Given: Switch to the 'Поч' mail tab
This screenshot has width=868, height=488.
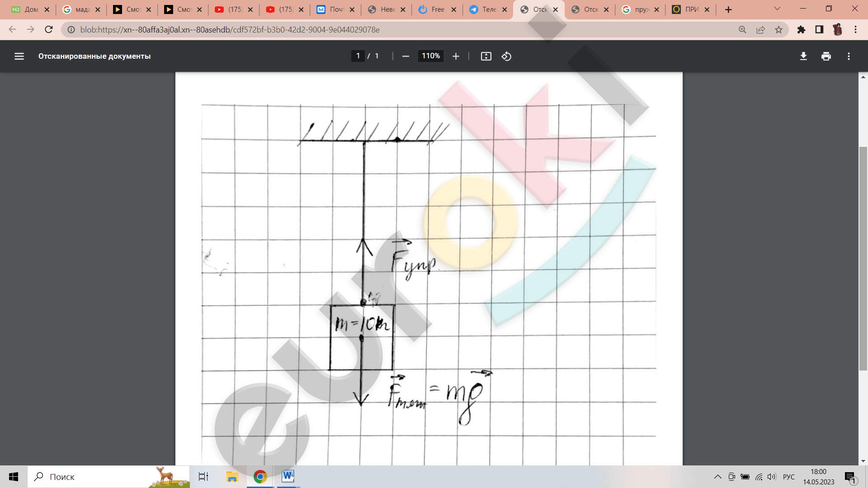Looking at the screenshot, I should click(x=335, y=9).
